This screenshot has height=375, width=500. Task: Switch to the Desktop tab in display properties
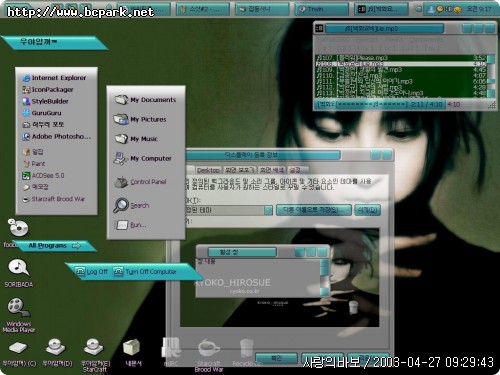(x=208, y=170)
